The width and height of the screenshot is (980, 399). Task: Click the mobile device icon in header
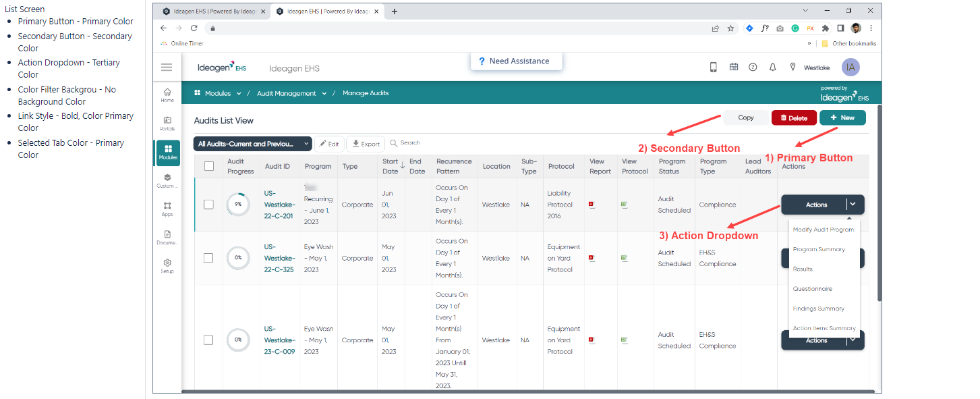coord(714,67)
